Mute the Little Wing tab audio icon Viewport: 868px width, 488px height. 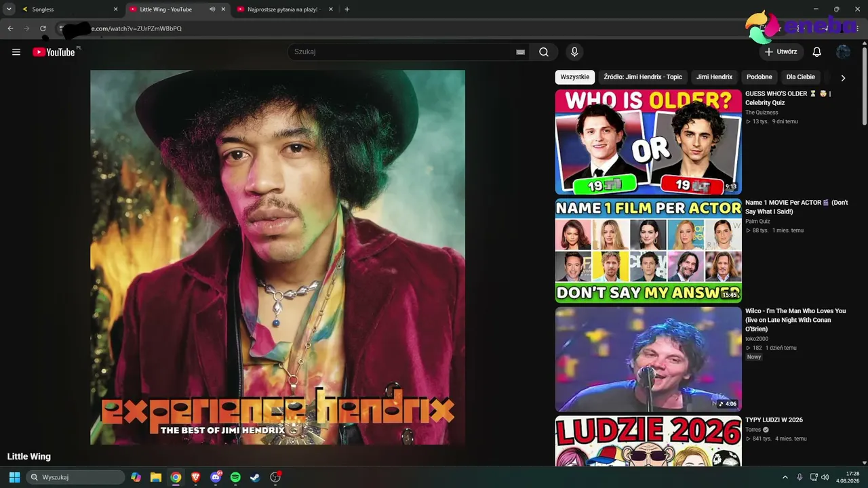tap(212, 9)
